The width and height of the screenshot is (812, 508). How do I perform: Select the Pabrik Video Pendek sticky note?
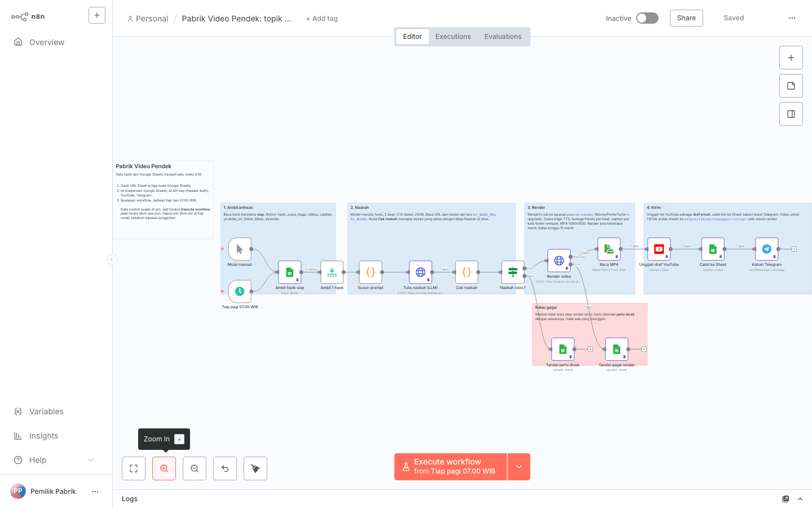pyautogui.click(x=164, y=200)
